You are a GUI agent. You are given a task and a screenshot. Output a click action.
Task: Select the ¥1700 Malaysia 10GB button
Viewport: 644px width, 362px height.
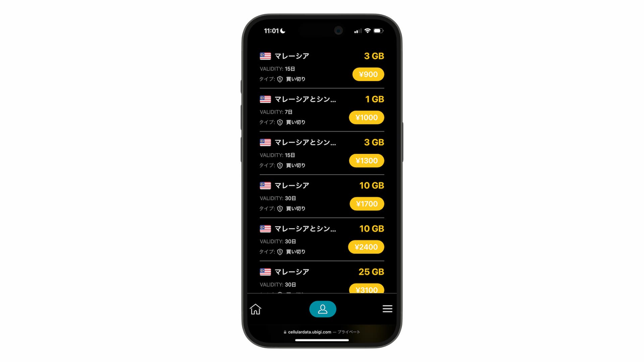(x=366, y=204)
